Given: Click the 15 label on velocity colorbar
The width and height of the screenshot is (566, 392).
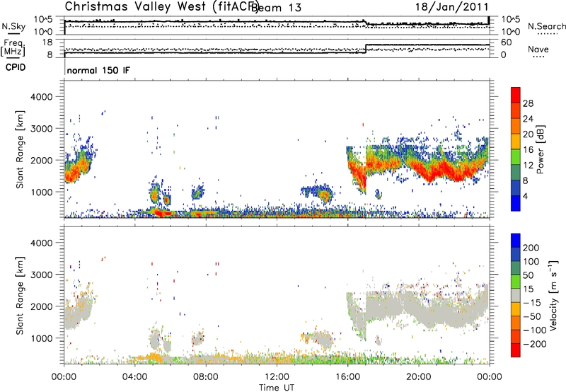Looking at the screenshot, I should point(528,289).
